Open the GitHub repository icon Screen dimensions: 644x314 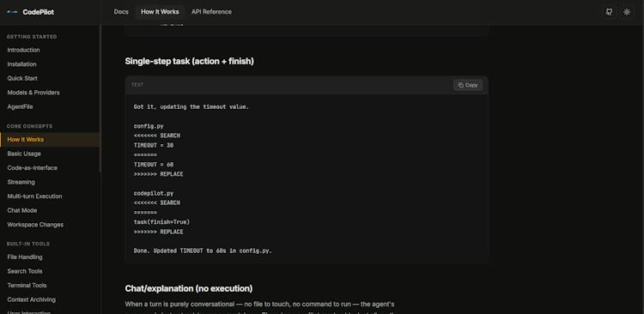[x=609, y=12]
